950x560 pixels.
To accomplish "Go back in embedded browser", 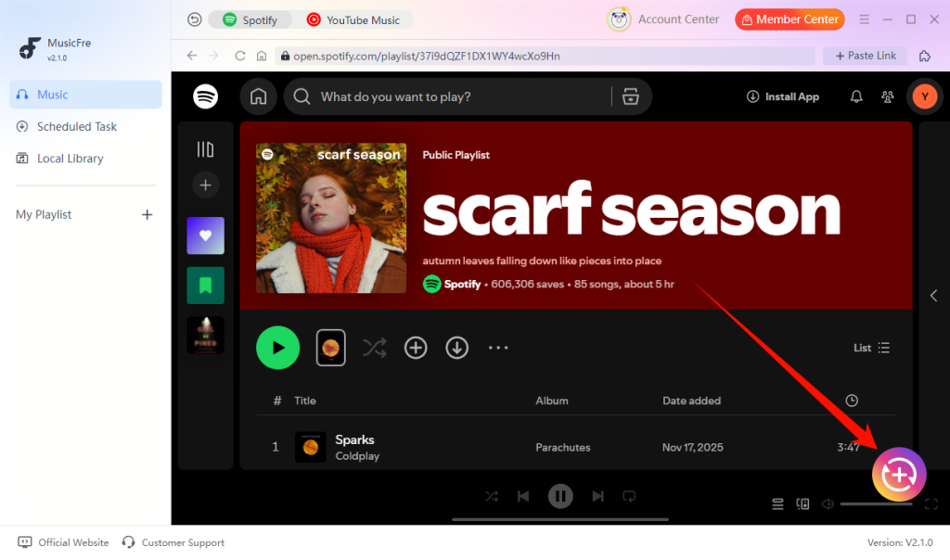I will tap(192, 56).
